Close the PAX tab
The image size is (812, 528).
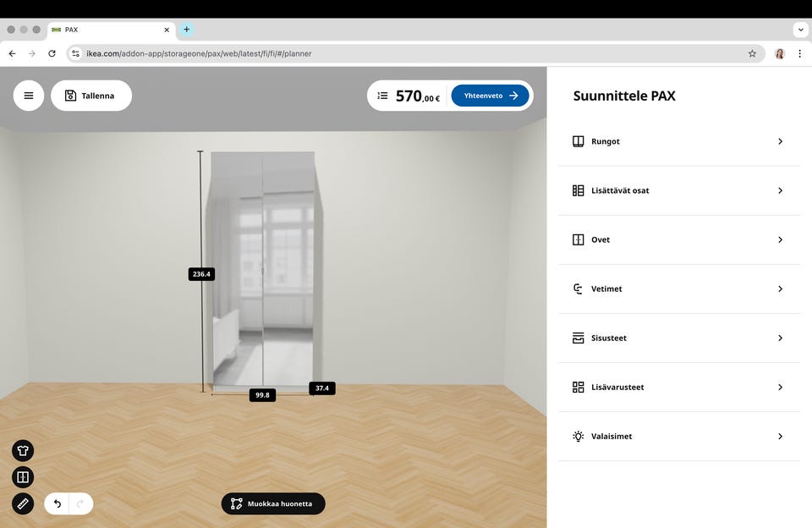(167, 30)
